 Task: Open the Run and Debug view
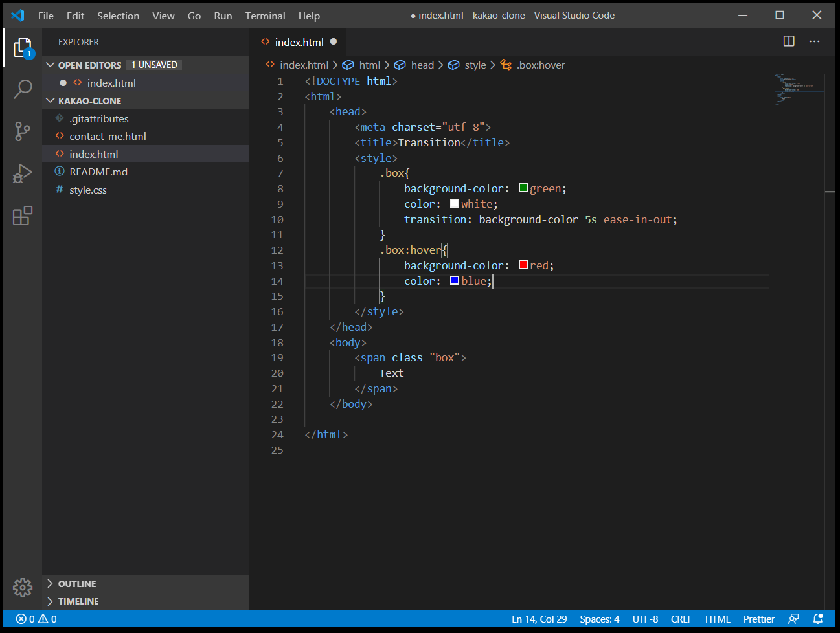pos(23,173)
